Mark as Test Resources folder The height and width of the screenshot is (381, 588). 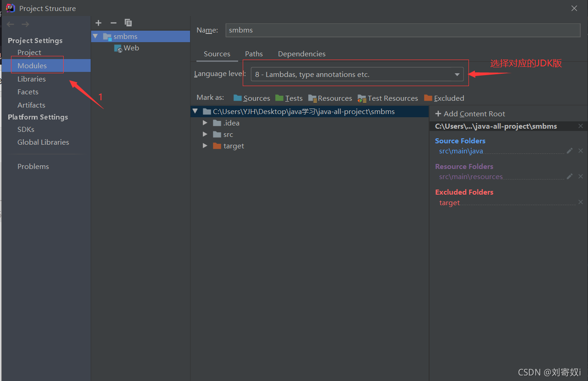click(x=388, y=98)
